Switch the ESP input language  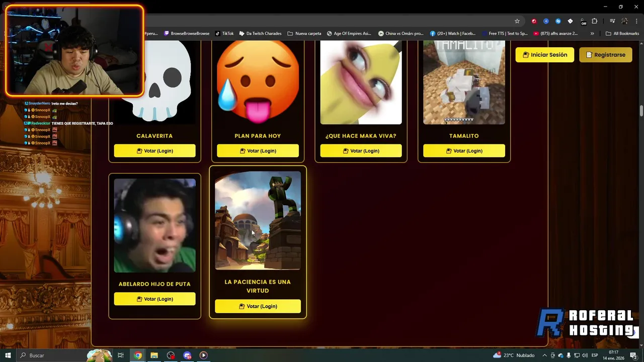pyautogui.click(x=595, y=355)
